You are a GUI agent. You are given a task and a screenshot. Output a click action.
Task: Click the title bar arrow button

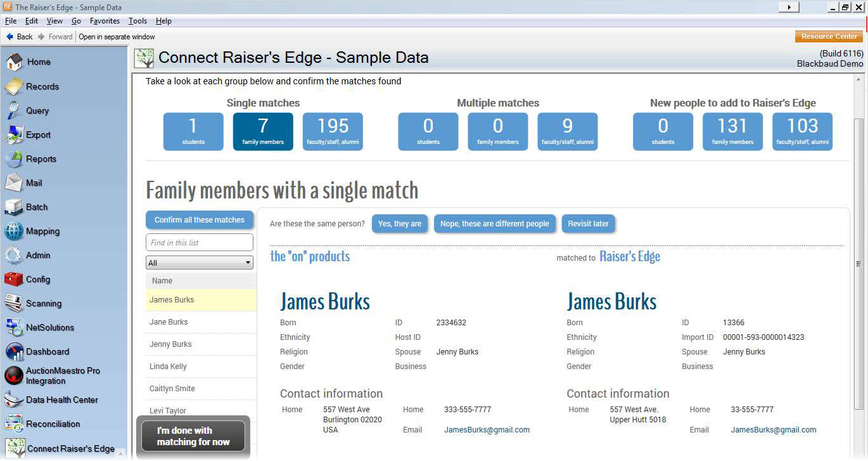(x=788, y=7)
